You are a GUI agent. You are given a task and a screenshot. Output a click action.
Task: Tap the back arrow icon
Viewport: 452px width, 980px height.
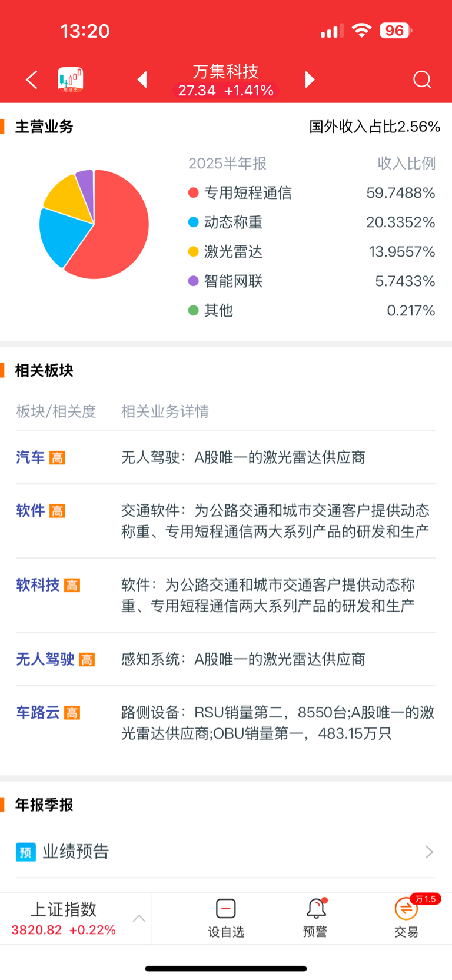click(32, 79)
